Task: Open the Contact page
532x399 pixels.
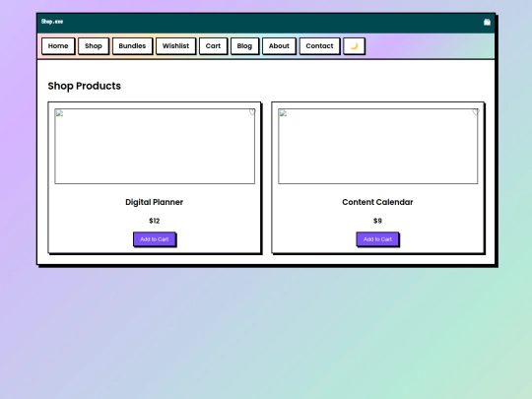Action: click(319, 46)
